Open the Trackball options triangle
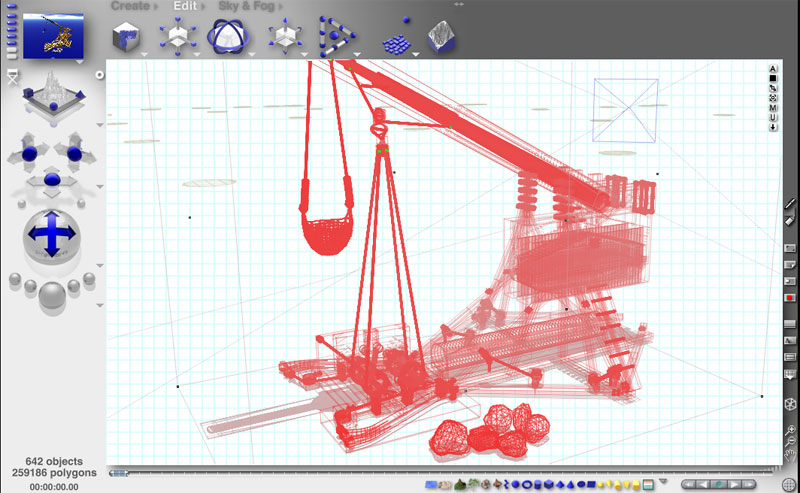 coord(100,265)
